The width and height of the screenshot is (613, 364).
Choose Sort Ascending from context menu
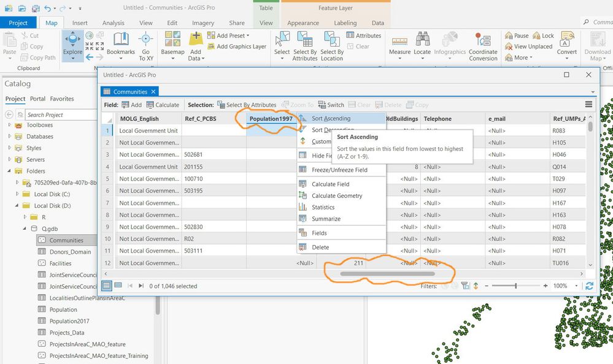[x=331, y=118]
